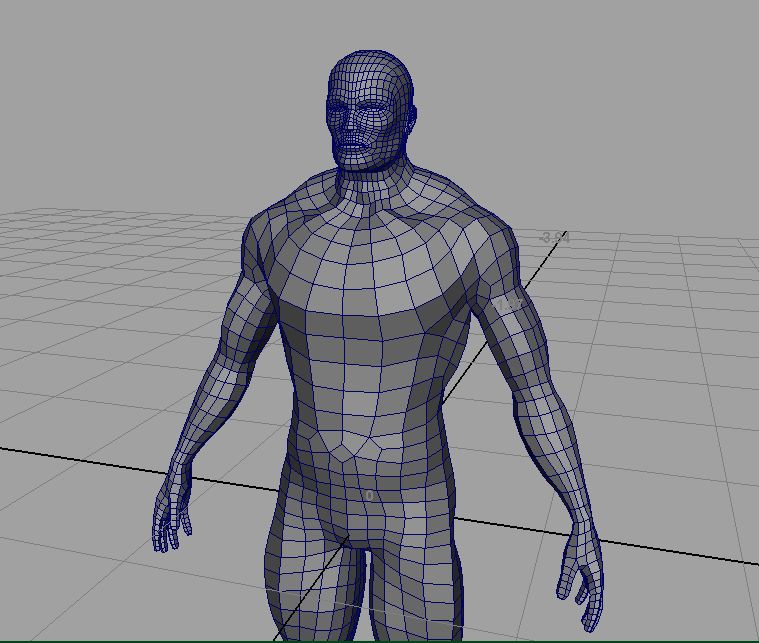Click the "0" origin label on the grid
759x643 pixels.
point(370,496)
